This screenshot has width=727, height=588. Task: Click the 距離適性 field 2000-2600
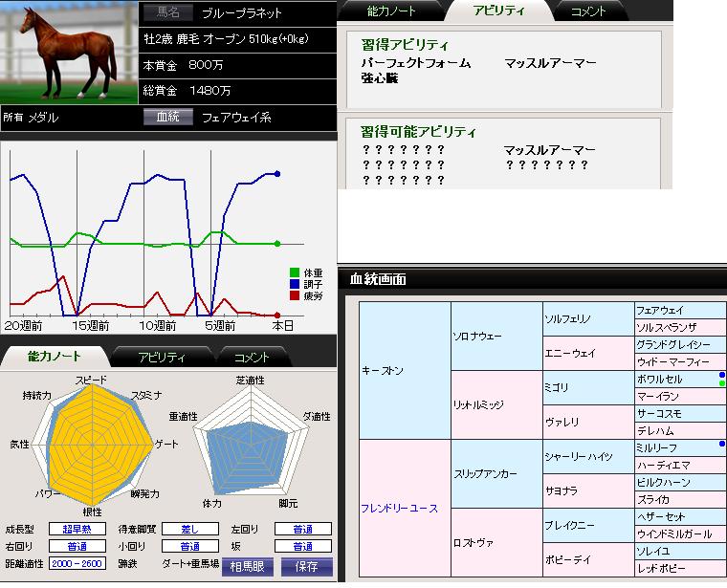[77, 563]
